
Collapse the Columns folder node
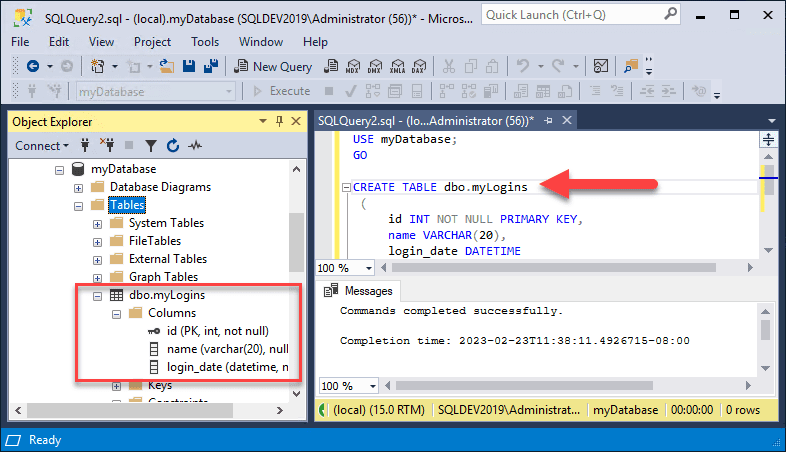pos(116,314)
